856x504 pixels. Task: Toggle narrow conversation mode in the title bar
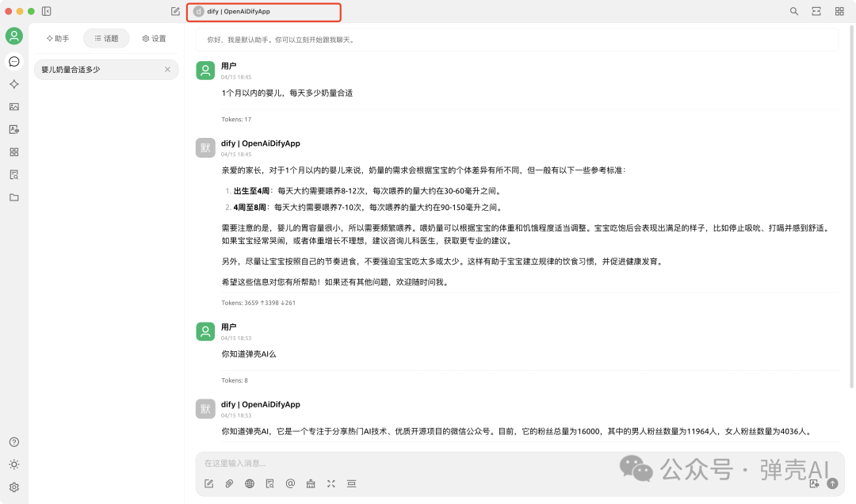816,11
